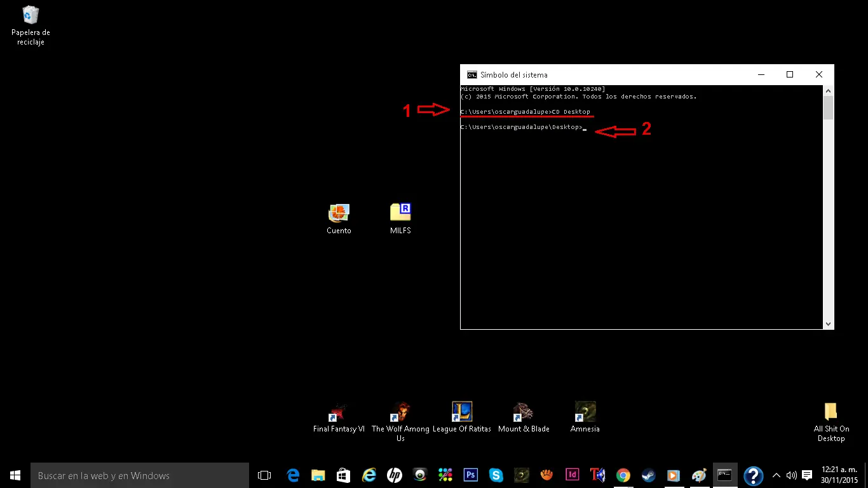
Task: Open the Action Center notifications icon
Action: coord(807,475)
